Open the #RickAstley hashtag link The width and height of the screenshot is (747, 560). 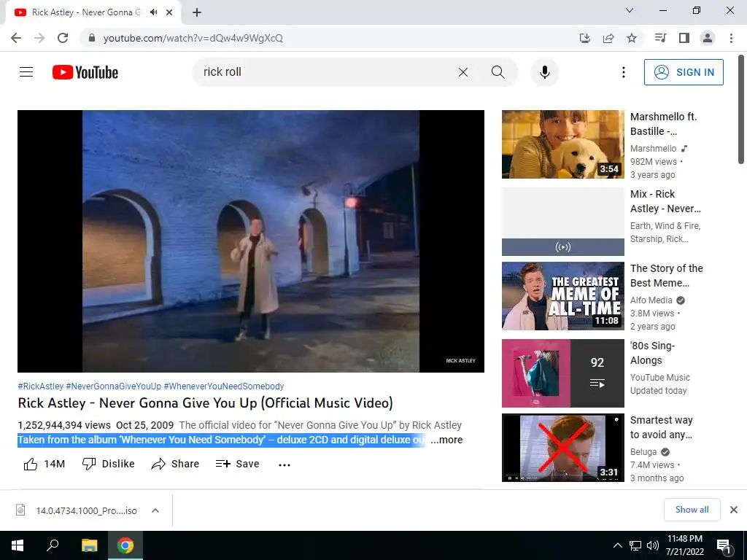point(41,386)
